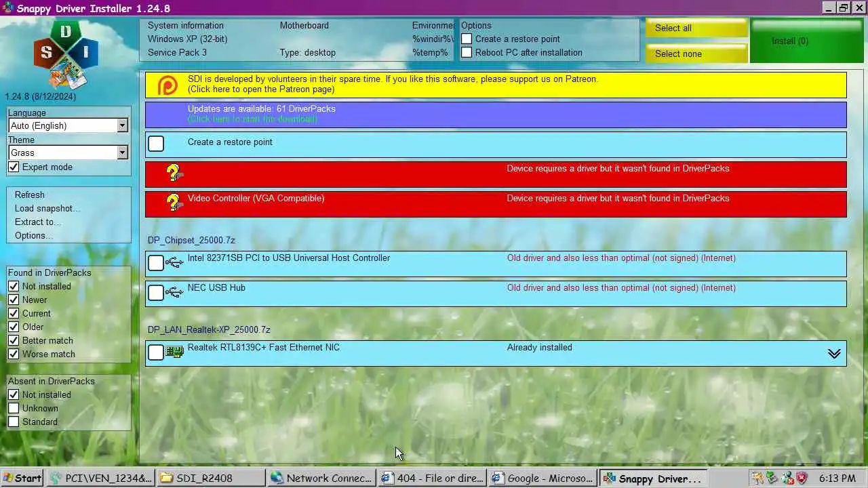Toggle Reboot PC after installation checkbox

[467, 52]
